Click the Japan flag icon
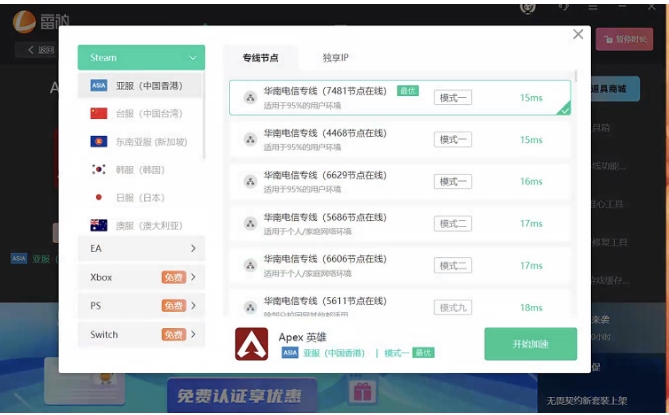Viewport: 669px width, 415px height. tap(99, 197)
